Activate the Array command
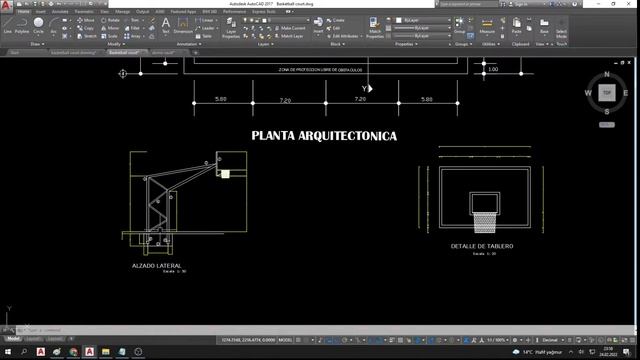The width and height of the screenshot is (640, 360). point(133,36)
